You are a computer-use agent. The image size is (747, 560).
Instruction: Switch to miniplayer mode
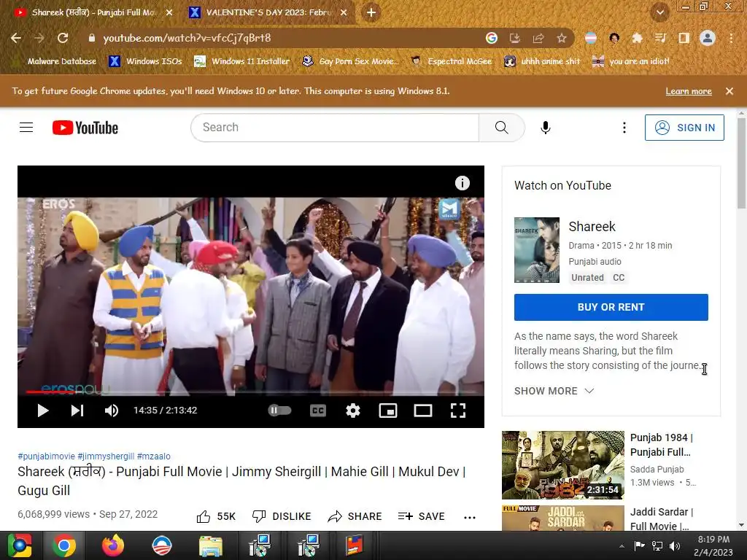click(388, 411)
